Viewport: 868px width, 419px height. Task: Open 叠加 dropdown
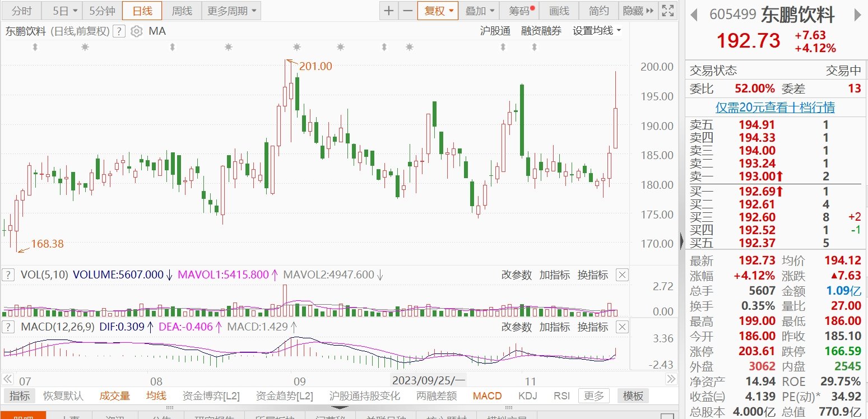(480, 11)
